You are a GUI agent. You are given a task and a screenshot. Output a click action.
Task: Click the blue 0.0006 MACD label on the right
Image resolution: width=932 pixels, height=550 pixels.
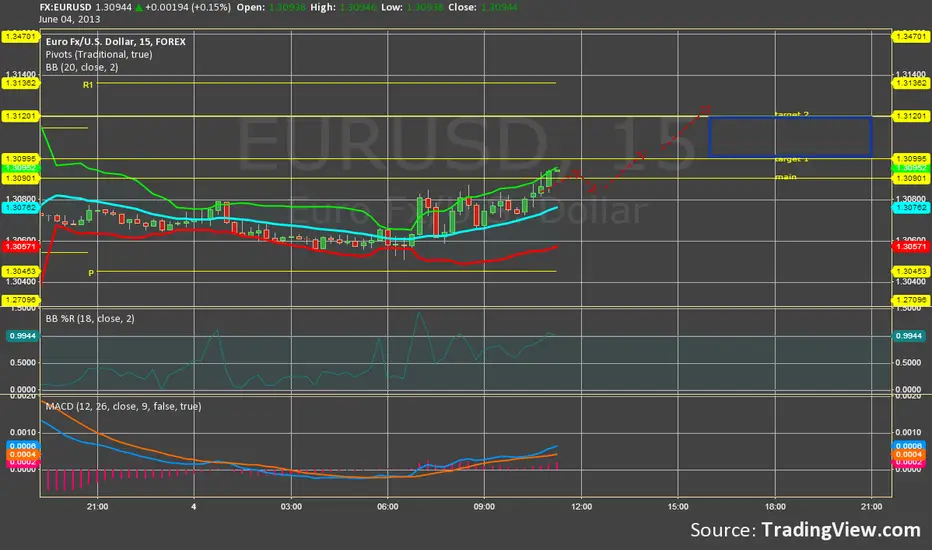(909, 446)
